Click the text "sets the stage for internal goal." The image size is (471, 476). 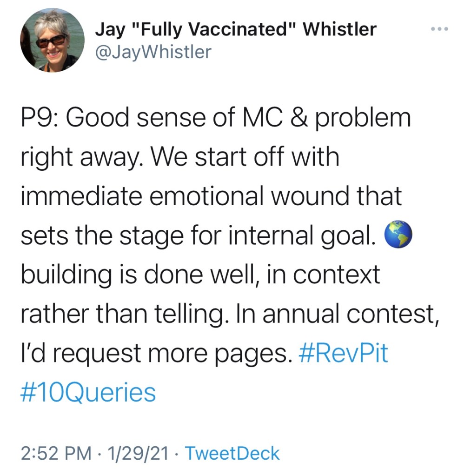198,236
